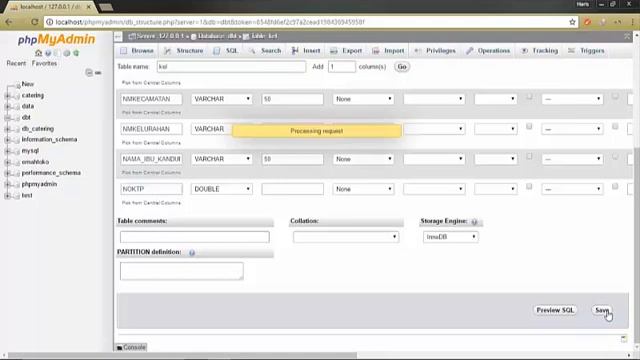Open the Storage Engine InnoDB dropdown
640x360 pixels.
pos(451,237)
